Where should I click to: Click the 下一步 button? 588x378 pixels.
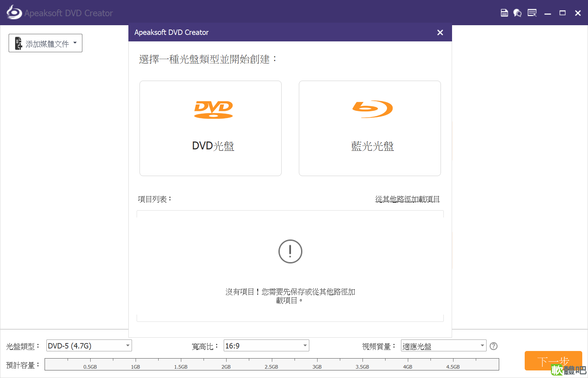point(553,361)
